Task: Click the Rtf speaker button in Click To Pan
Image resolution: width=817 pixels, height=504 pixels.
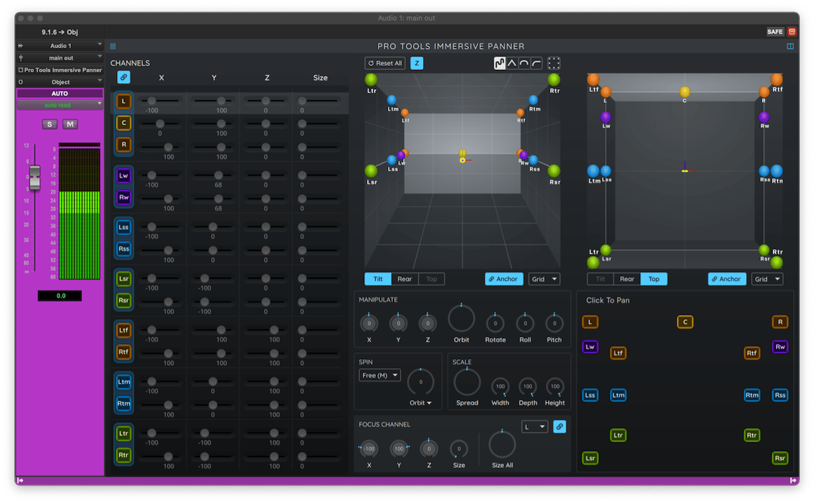Action: (752, 353)
